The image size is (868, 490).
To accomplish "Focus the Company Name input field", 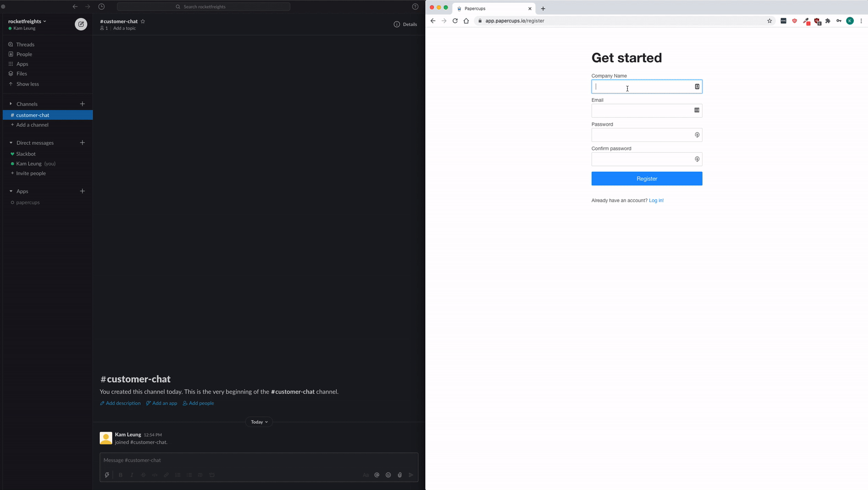I will coord(640,86).
